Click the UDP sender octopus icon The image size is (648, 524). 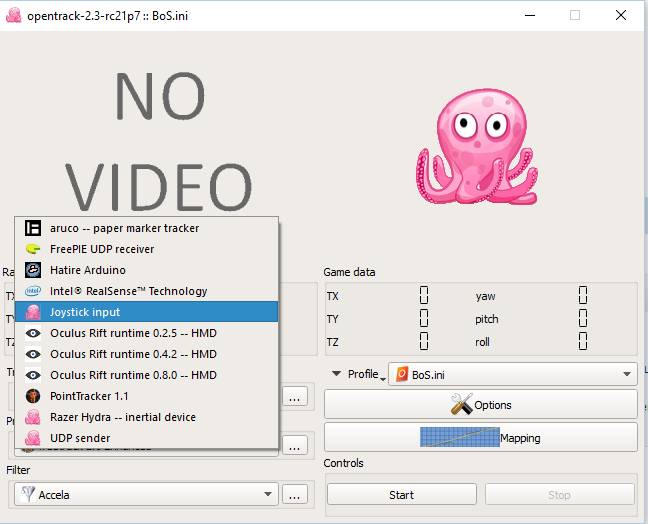click(33, 438)
